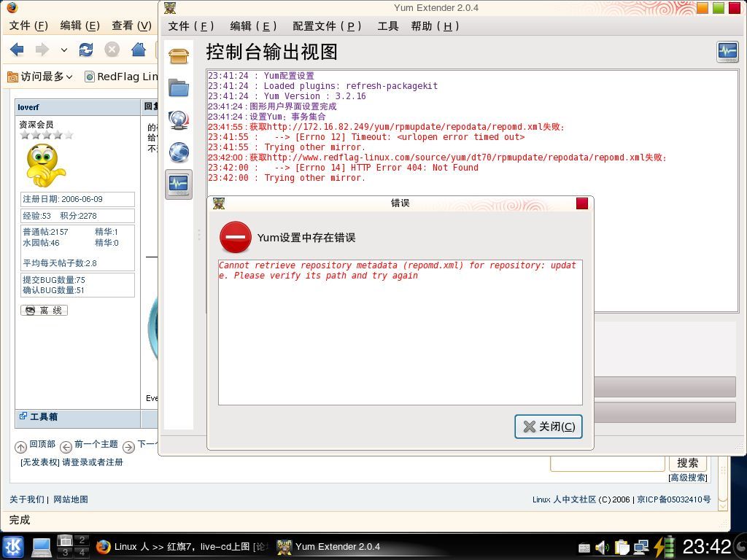Switch to the Firefox task in the taskbar
747x560 pixels.
point(183,547)
